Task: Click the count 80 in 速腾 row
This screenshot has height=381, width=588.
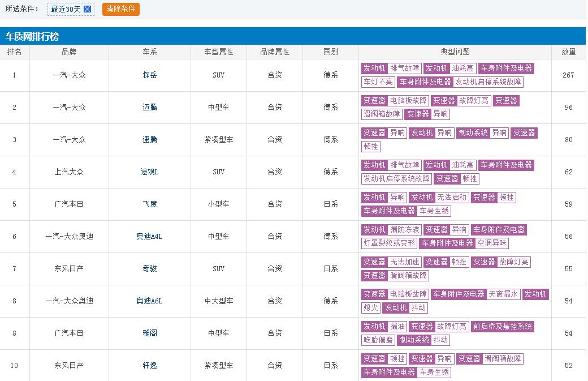Action: [569, 140]
